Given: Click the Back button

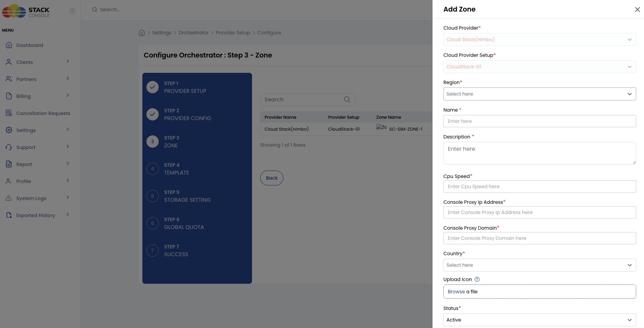Looking at the screenshot, I should pos(272,178).
